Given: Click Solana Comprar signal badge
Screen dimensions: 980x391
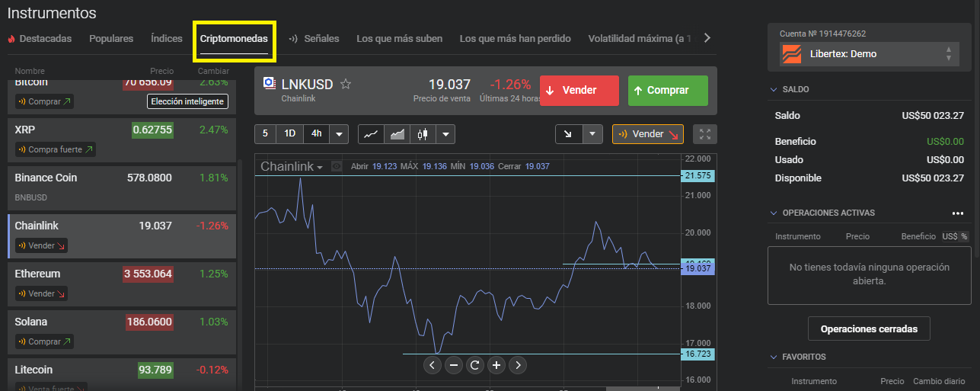Looking at the screenshot, I should coord(44,341).
